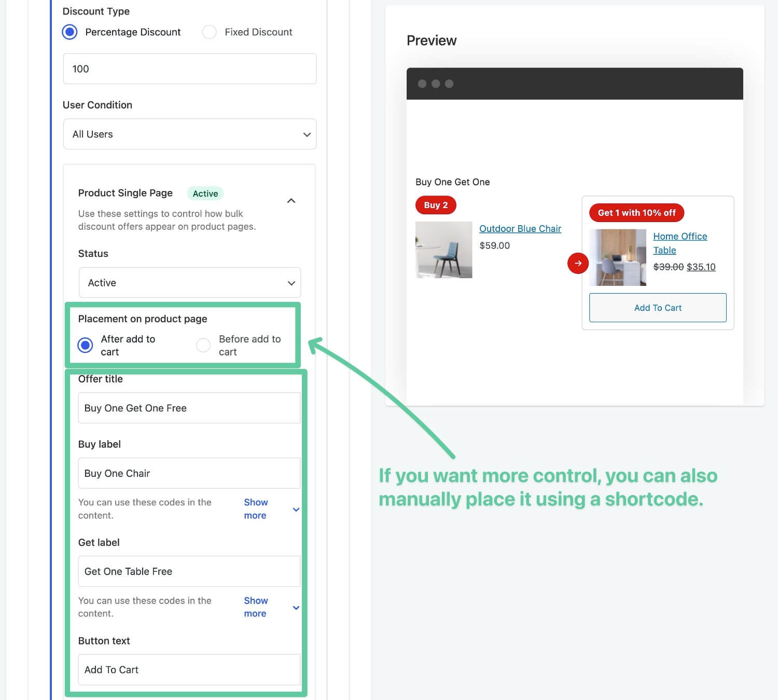The width and height of the screenshot is (778, 700).
Task: Click the Discount Type label
Action: tap(96, 11)
